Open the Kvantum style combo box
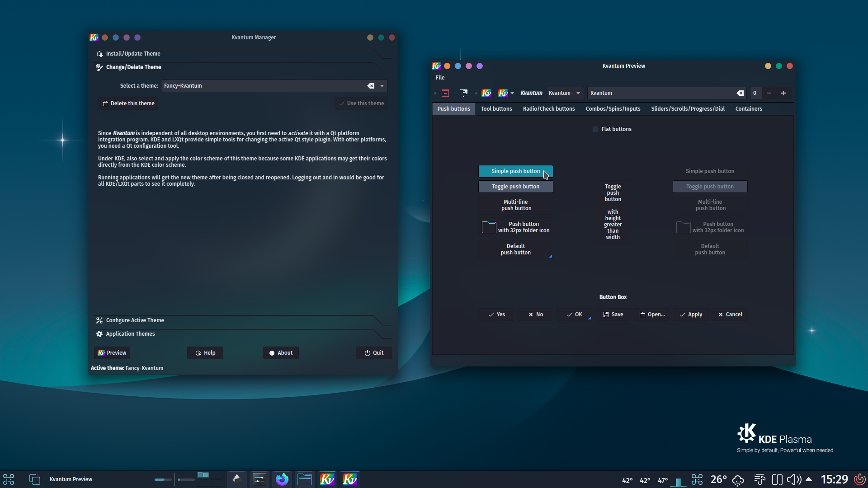Screen dimensions: 868x488 pyautogui.click(x=565, y=93)
